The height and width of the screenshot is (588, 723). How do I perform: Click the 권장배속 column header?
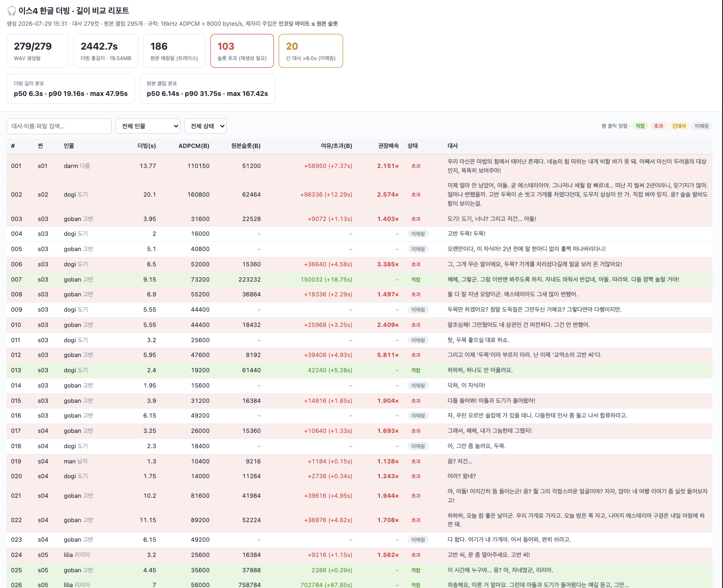388,146
